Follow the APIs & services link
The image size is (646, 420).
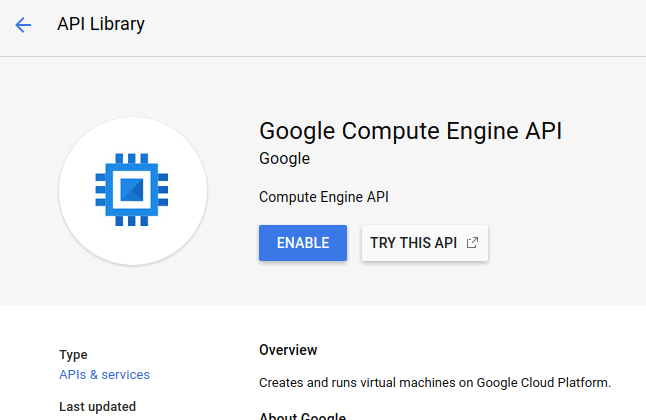tap(104, 375)
